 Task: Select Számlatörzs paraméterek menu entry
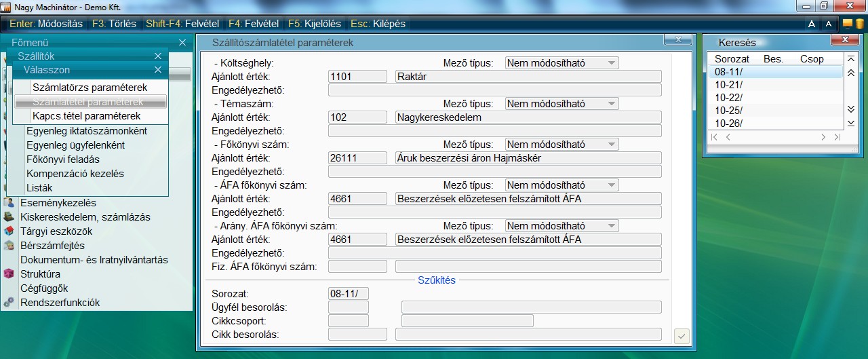click(x=90, y=88)
